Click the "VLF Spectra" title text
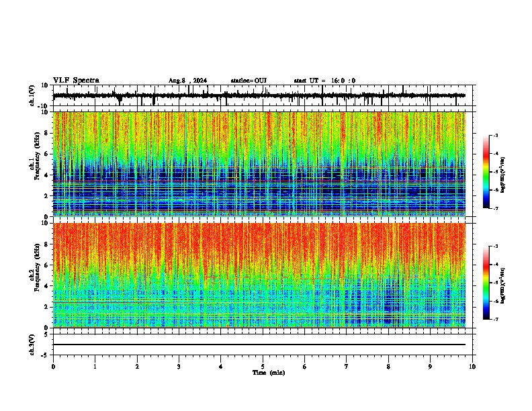 (77, 81)
